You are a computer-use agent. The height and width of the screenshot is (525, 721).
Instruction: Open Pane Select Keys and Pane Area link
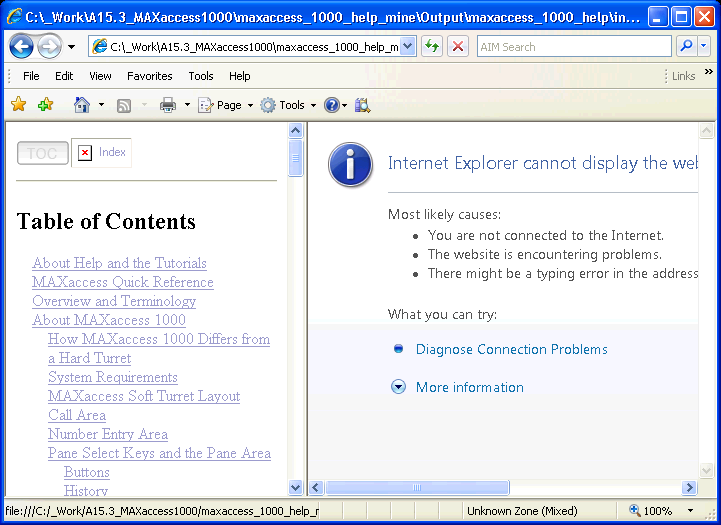pos(159,453)
